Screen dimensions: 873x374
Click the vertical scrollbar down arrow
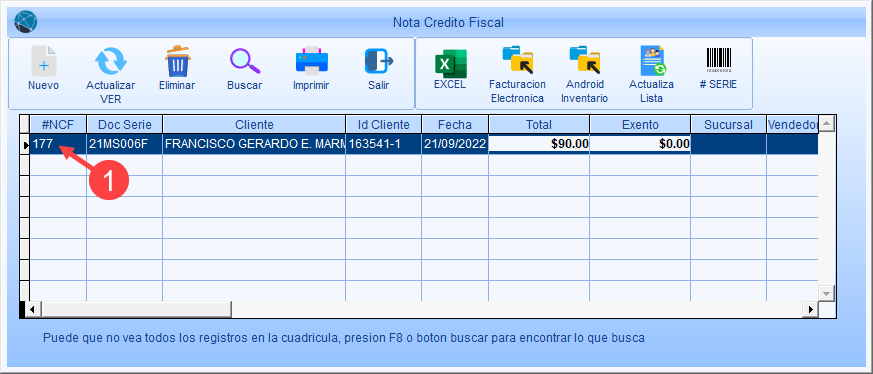tap(826, 293)
